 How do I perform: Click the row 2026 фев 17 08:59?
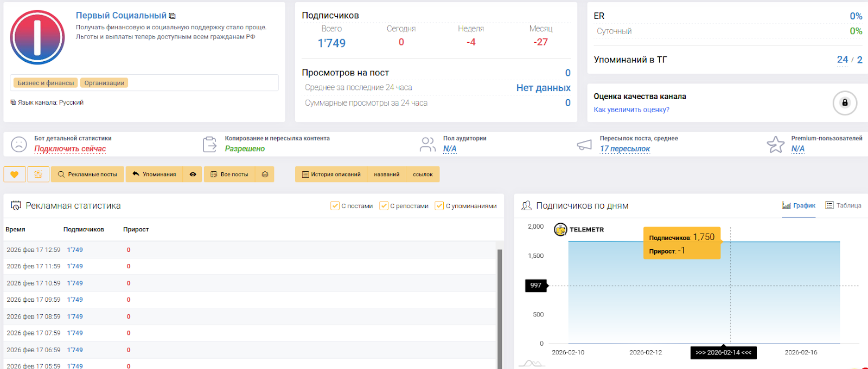coord(250,316)
